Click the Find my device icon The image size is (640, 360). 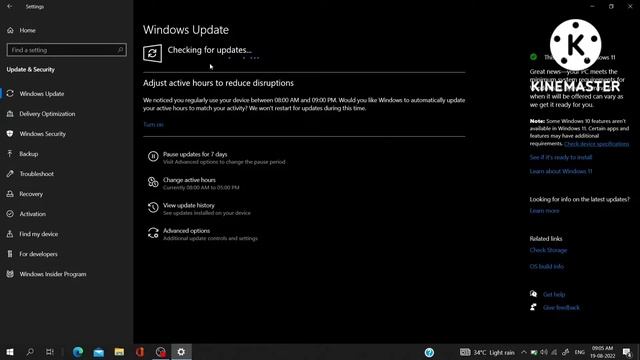pyautogui.click(x=10, y=234)
